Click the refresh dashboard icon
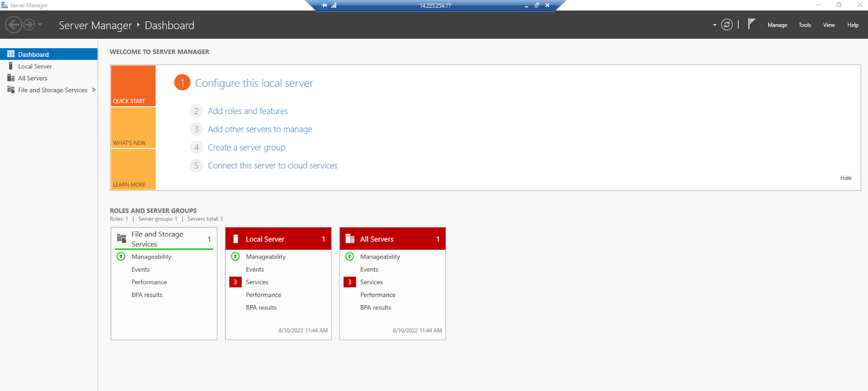The width and height of the screenshot is (868, 391). (727, 24)
